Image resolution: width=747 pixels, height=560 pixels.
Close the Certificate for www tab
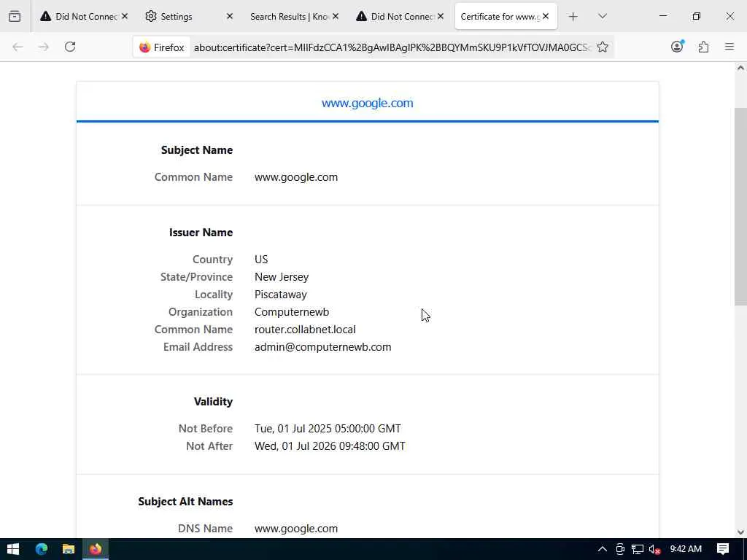point(546,16)
